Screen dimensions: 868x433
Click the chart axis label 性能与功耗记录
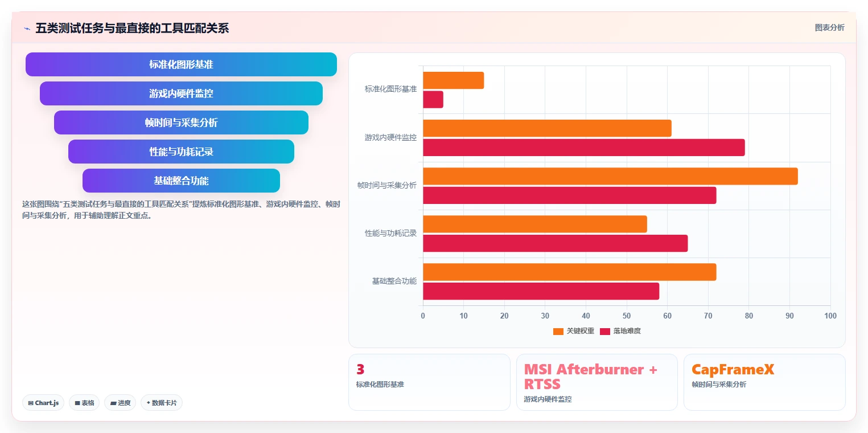tap(391, 233)
